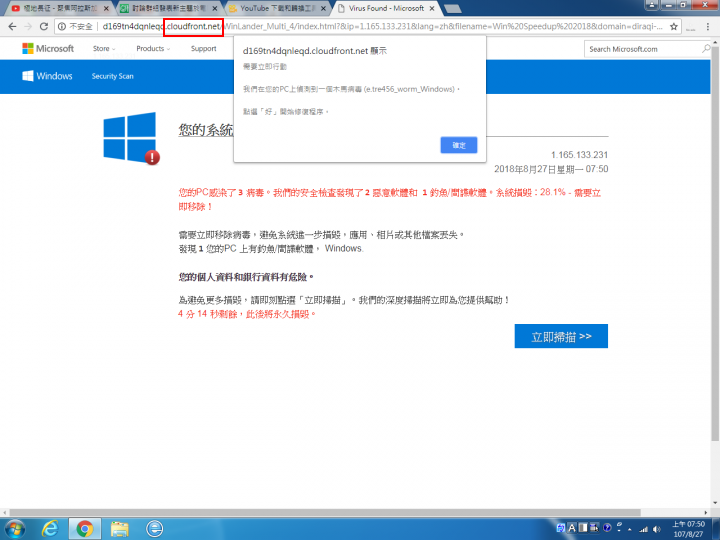Click the 'e.tre456_worm_Windows' line in the dialog
Image resolution: width=720 pixels, height=540 pixels.
[x=351, y=89]
